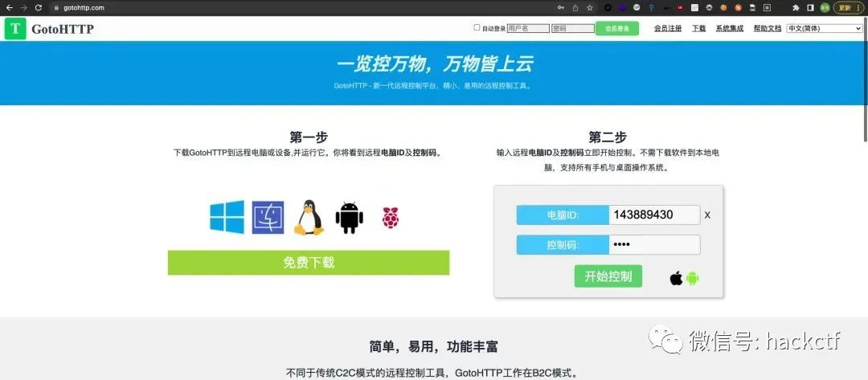Click the padlock icon in the address bar
This screenshot has height=380, width=868.
pyautogui.click(x=56, y=8)
